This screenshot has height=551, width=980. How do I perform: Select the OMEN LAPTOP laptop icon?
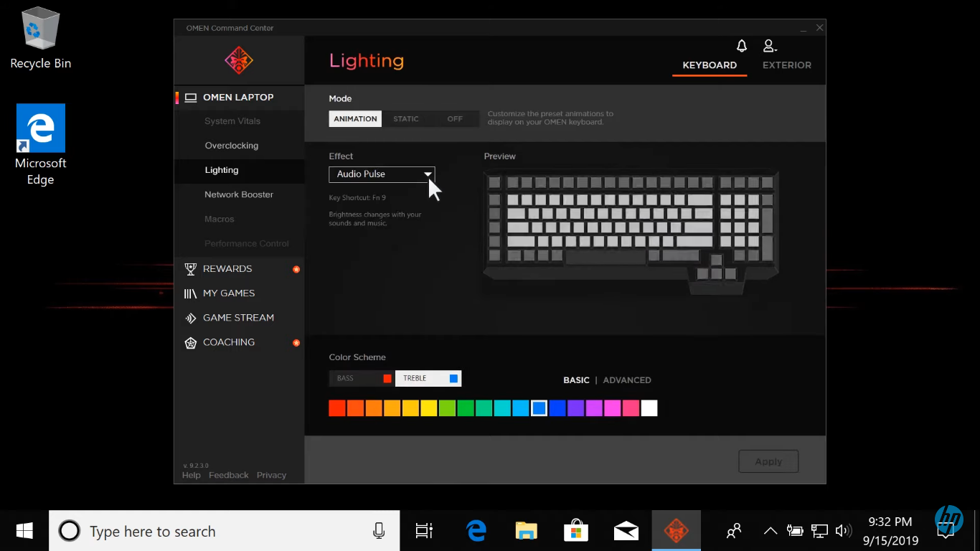(x=191, y=98)
